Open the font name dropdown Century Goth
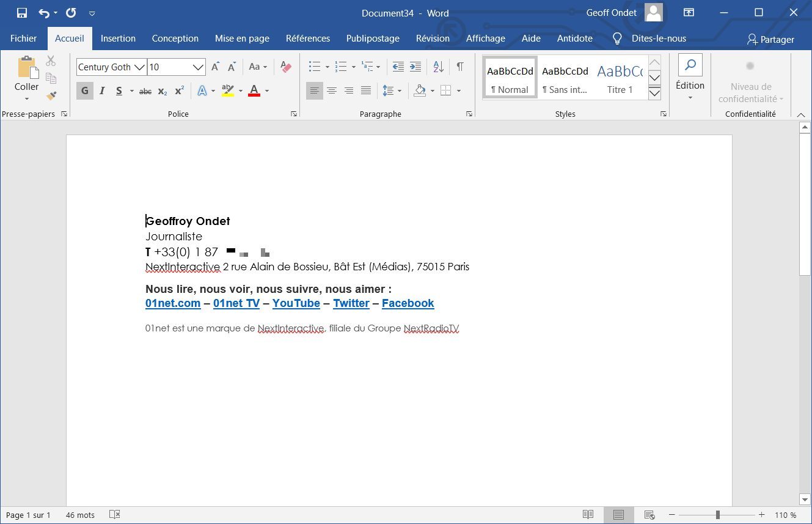Viewport: 812px width, 524px height. coord(139,67)
